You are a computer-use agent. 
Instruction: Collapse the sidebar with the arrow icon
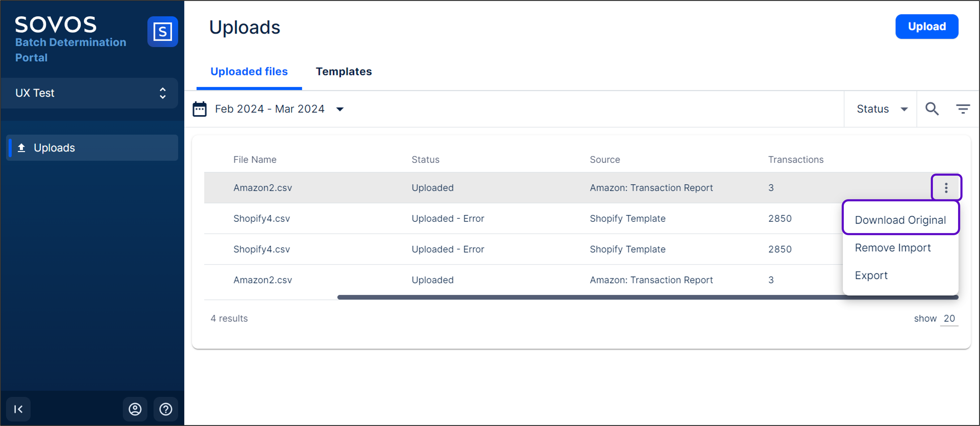coord(18,409)
